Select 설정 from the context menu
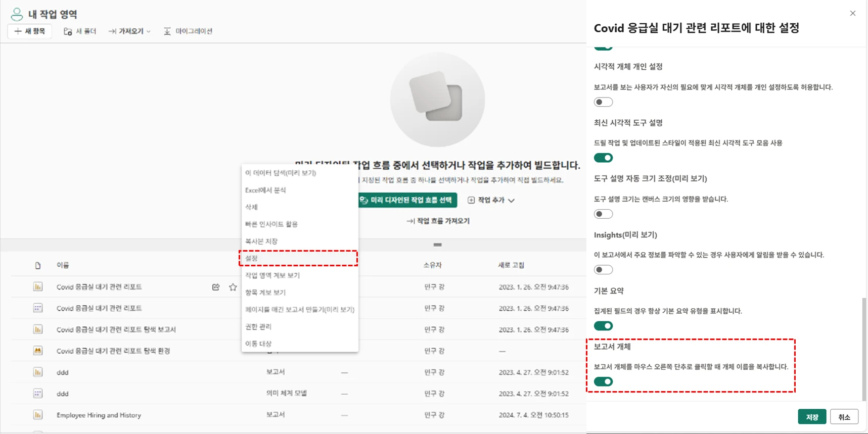The width and height of the screenshot is (868, 434). pyautogui.click(x=252, y=258)
